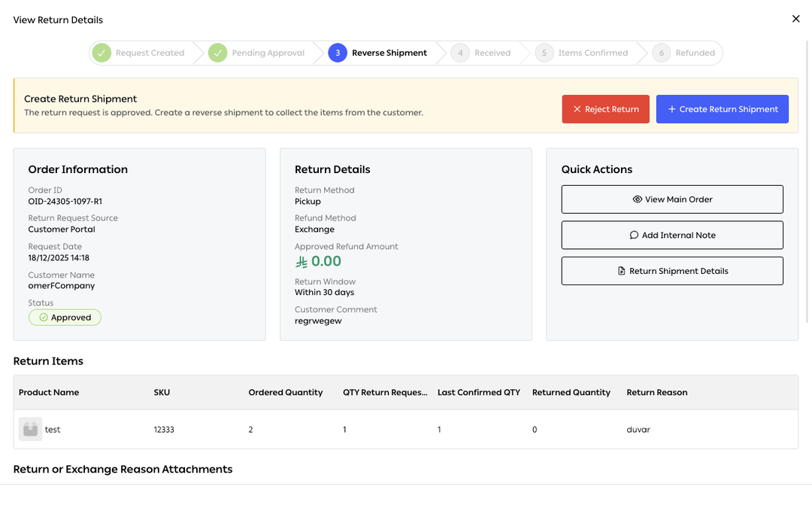812x508 pixels.
Task: Click the Reverse Shipment step label
Action: coord(389,53)
